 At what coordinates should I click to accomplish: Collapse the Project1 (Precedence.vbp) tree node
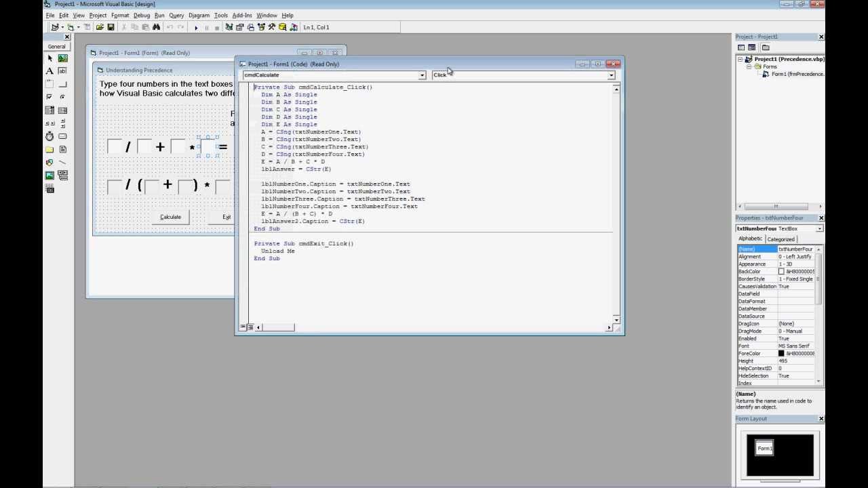(741, 59)
